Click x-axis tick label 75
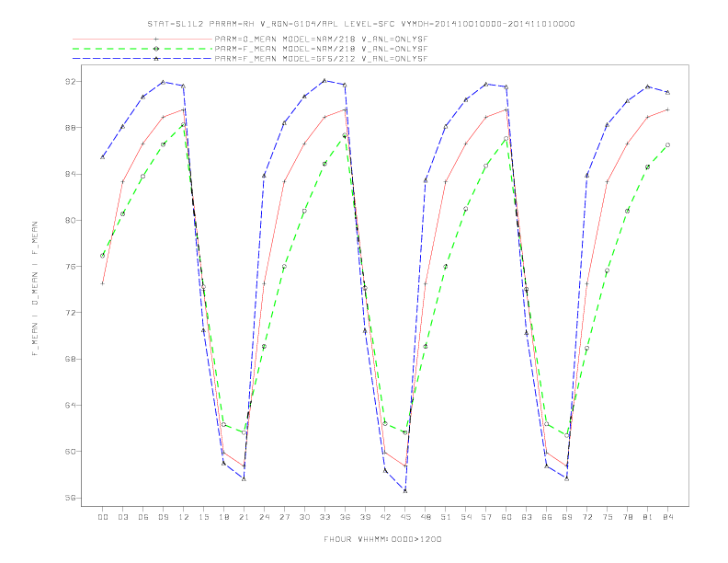 608,517
